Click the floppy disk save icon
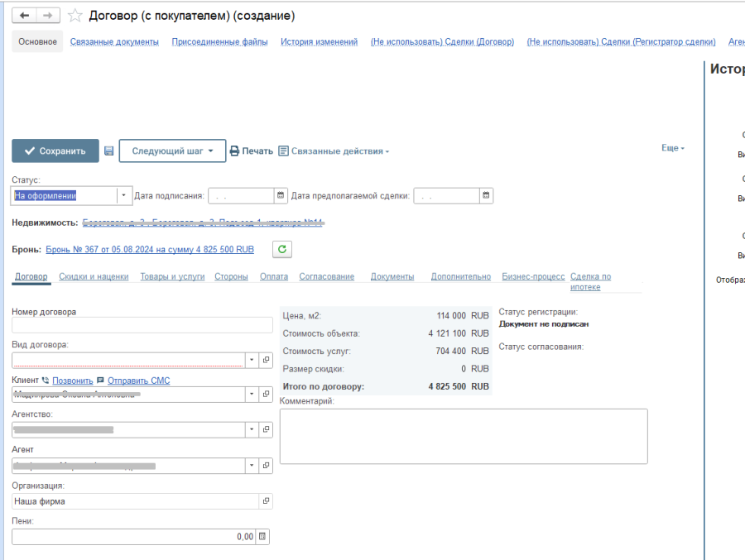745x560 pixels. point(108,151)
